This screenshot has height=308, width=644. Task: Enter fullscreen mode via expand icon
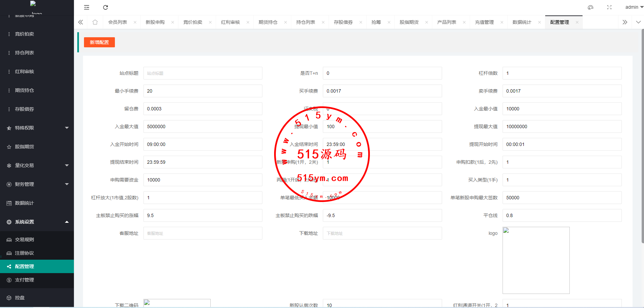(609, 7)
